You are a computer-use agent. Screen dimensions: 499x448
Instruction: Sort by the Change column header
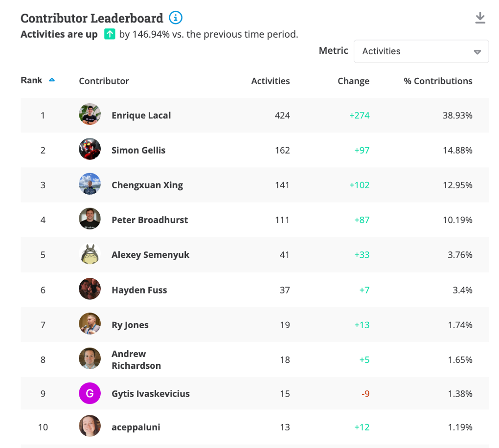353,81
